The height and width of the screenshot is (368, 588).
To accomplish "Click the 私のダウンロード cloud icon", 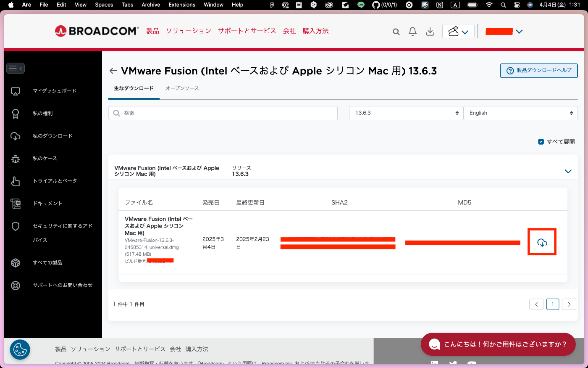I will tap(16, 136).
